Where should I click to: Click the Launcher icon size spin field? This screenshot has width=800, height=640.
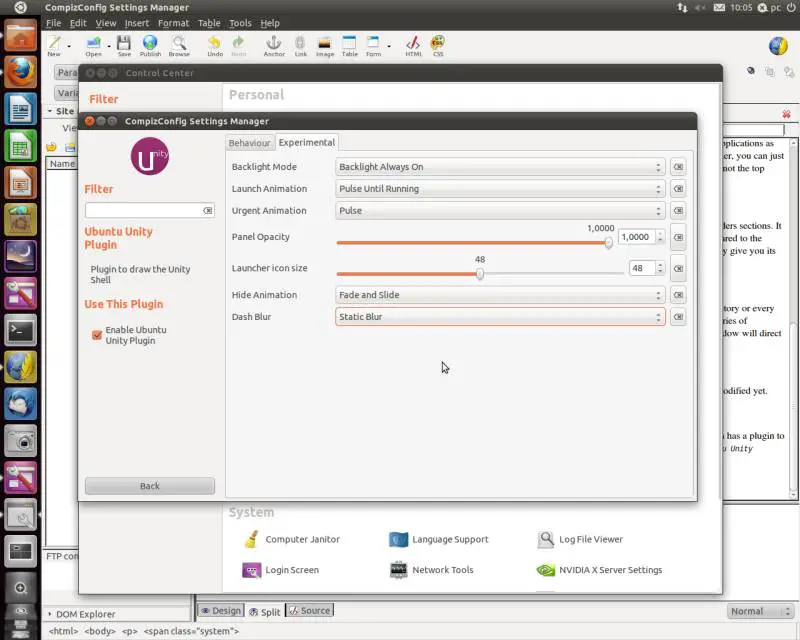pos(642,268)
